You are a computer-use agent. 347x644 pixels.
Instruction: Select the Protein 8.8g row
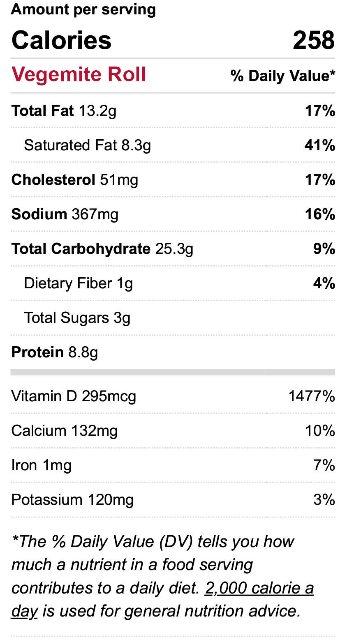pyautogui.click(x=54, y=352)
